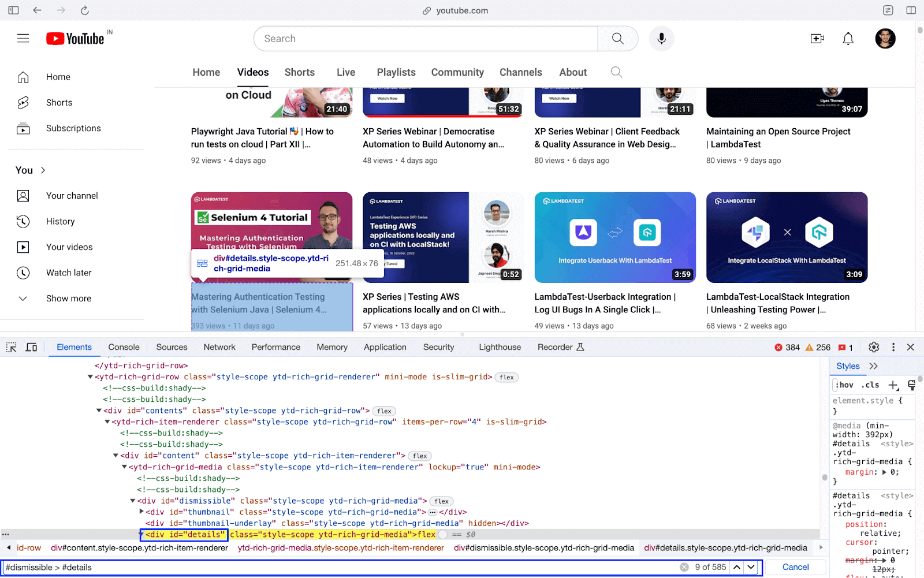
Task: Collapse the div id="contents" node
Action: [99, 411]
